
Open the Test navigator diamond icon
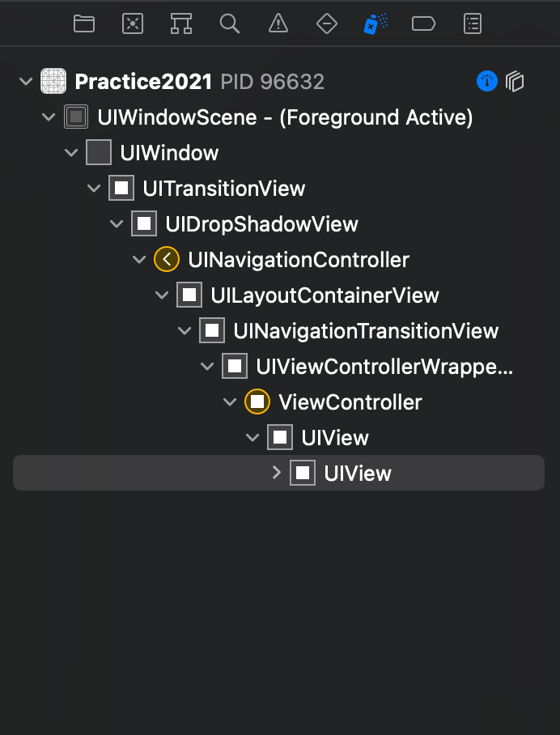click(327, 23)
